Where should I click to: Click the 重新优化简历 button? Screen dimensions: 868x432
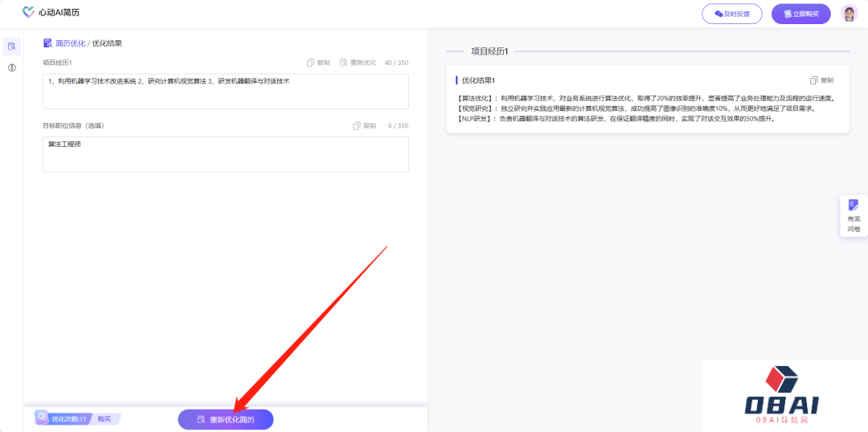[x=226, y=420]
